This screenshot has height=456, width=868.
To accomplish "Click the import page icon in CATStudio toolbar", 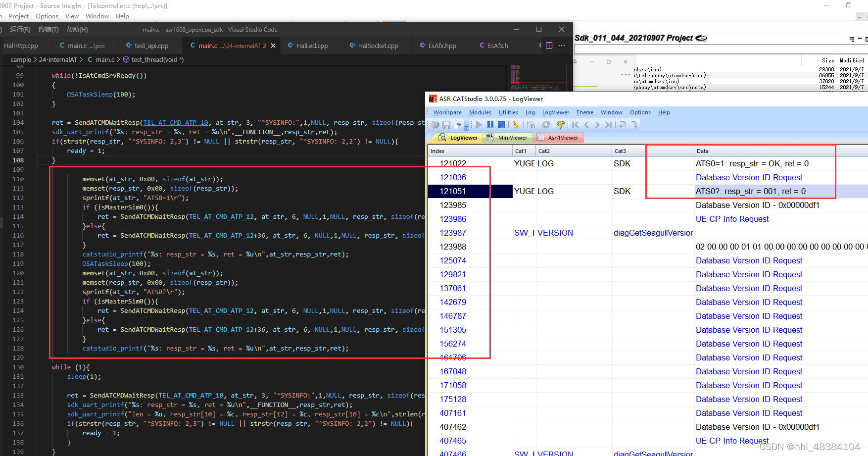I will [x=623, y=125].
